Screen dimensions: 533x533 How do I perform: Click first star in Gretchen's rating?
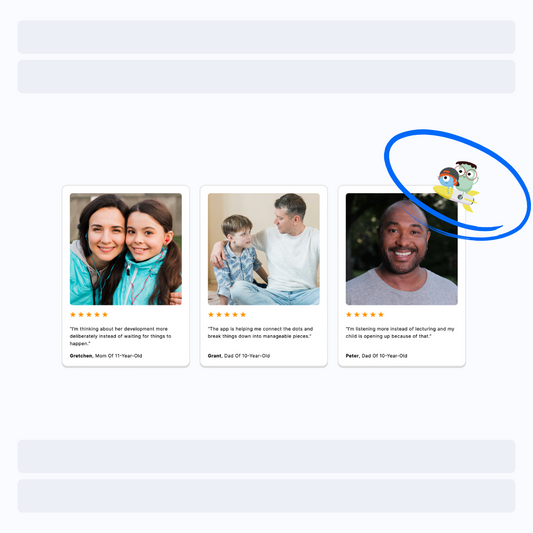(x=73, y=314)
